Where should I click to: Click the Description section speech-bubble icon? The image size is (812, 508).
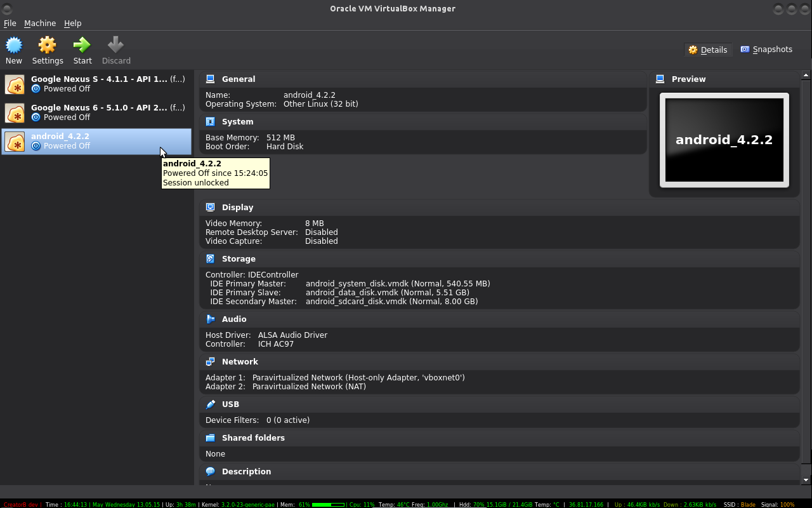click(211, 472)
